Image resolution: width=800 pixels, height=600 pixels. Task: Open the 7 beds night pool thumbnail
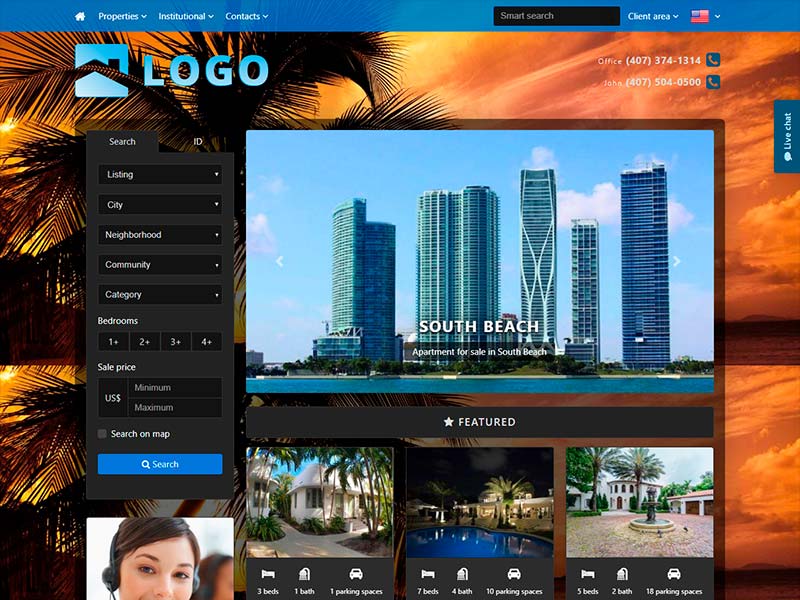(480, 503)
